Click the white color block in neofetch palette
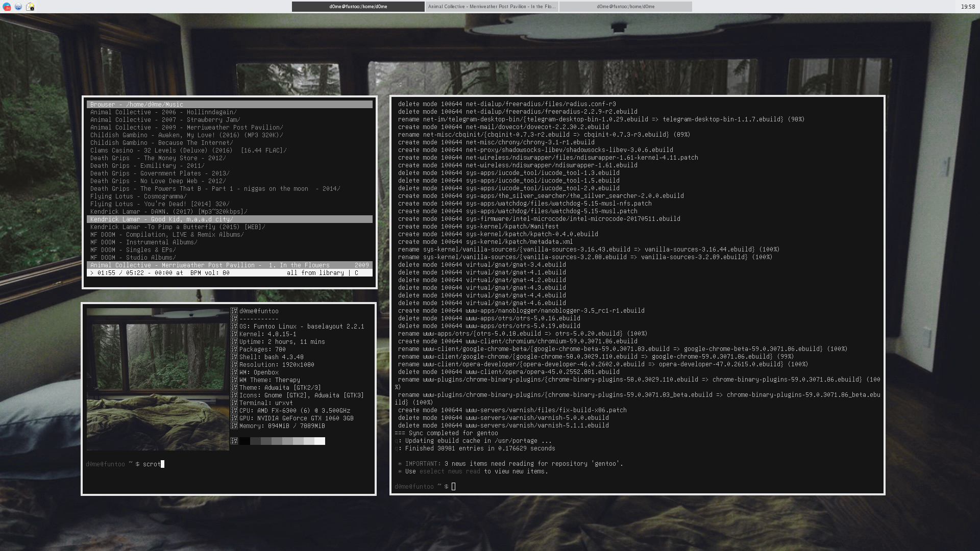This screenshot has height=551, width=980. pos(320,441)
